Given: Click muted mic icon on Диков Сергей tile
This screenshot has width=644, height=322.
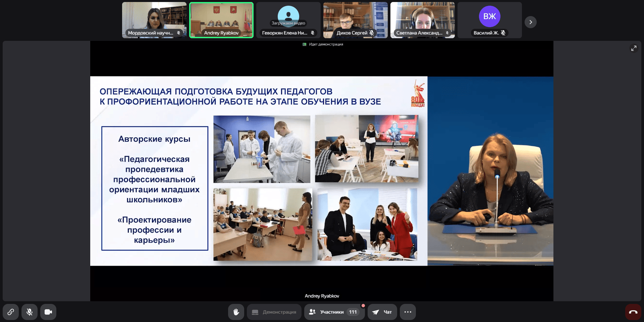Looking at the screenshot, I should tap(372, 33).
